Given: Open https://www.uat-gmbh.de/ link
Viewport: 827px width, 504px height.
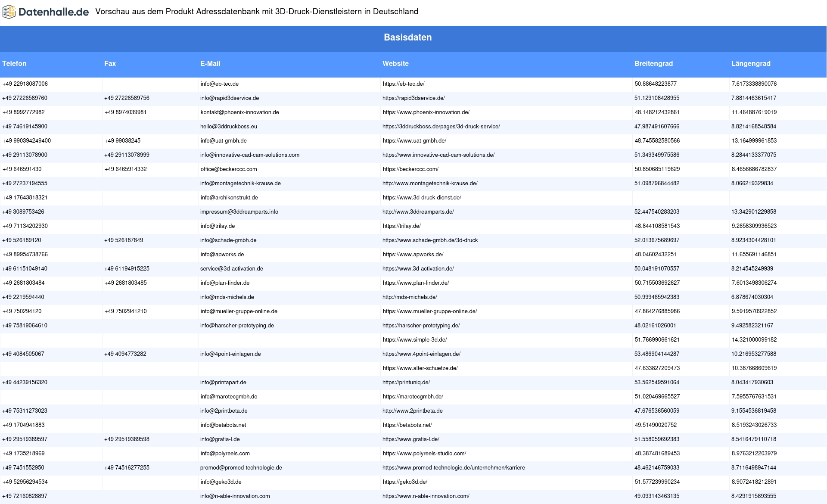Looking at the screenshot, I should (x=414, y=141).
